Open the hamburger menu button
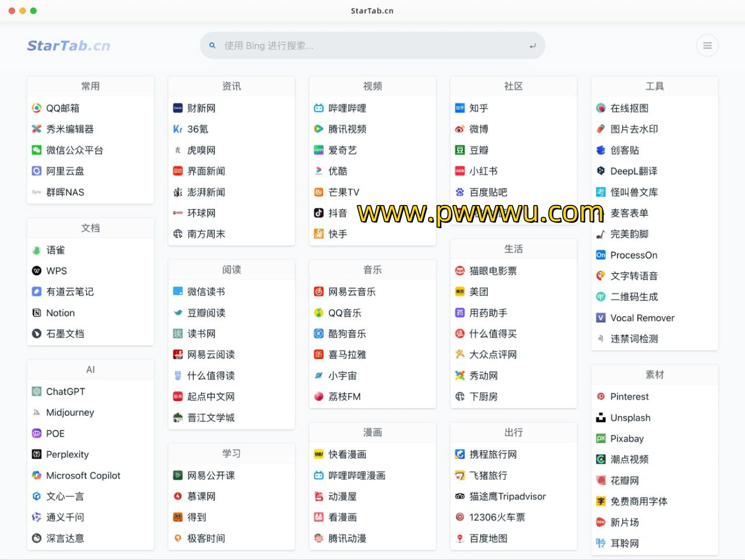Image resolution: width=745 pixels, height=560 pixels. [x=707, y=45]
